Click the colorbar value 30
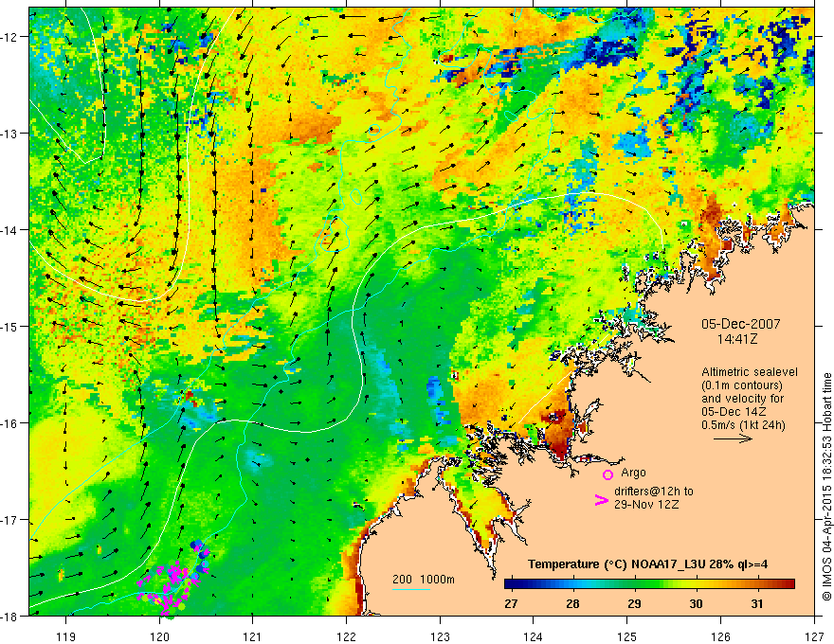 (696, 603)
